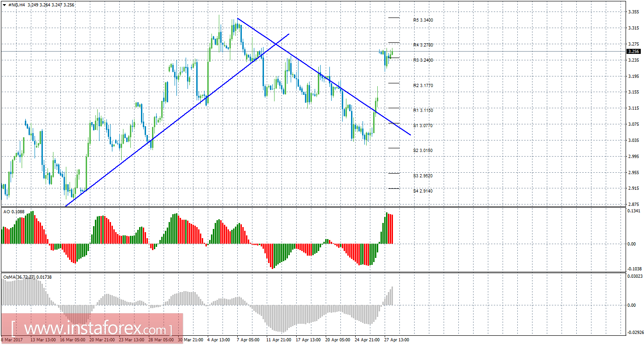The width and height of the screenshot is (644, 345).
Task: Select the descending blue trend line
Action: (324, 76)
